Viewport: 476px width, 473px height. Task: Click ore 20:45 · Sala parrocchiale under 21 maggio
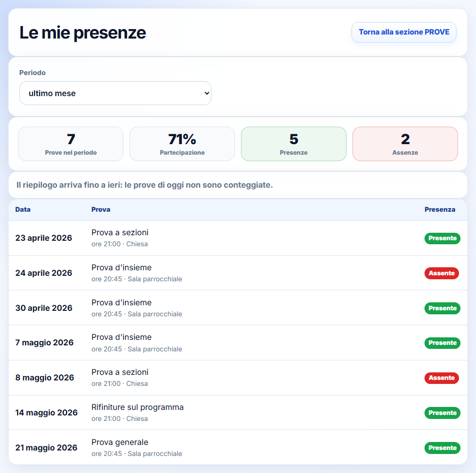(x=136, y=453)
